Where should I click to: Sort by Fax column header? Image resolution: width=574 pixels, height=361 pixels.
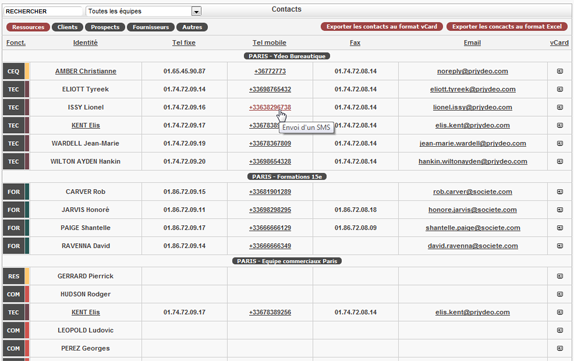tap(355, 42)
